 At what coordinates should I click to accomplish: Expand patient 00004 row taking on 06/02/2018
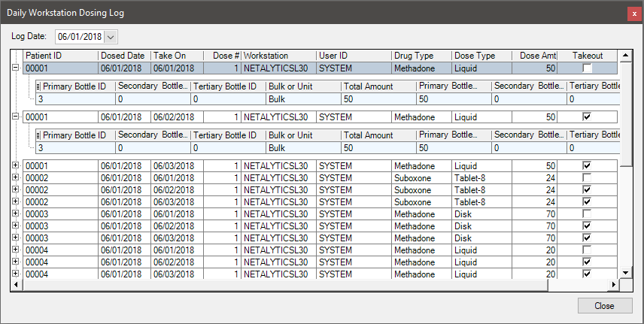coord(16,261)
